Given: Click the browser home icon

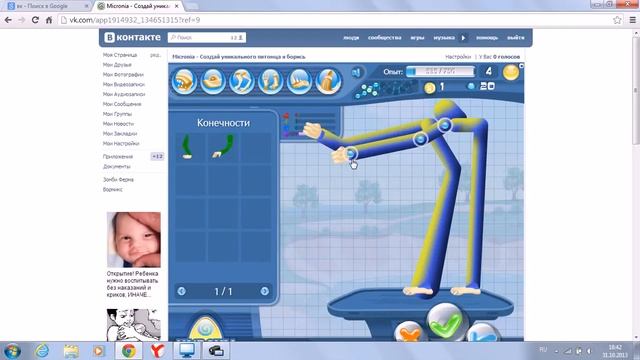Looking at the screenshot, I should click(x=49, y=20).
